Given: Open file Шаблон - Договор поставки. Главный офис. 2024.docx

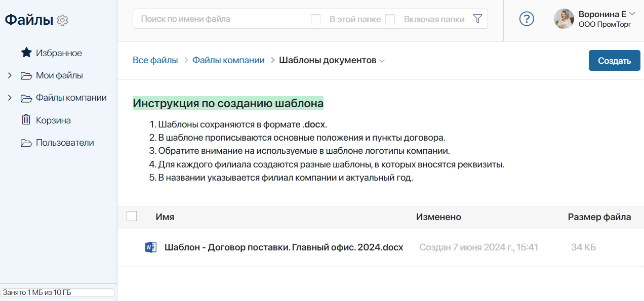Looking at the screenshot, I should pyautogui.click(x=284, y=247).
